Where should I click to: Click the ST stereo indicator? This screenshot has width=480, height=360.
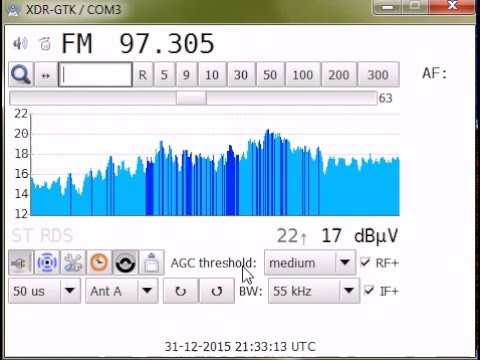22,236
